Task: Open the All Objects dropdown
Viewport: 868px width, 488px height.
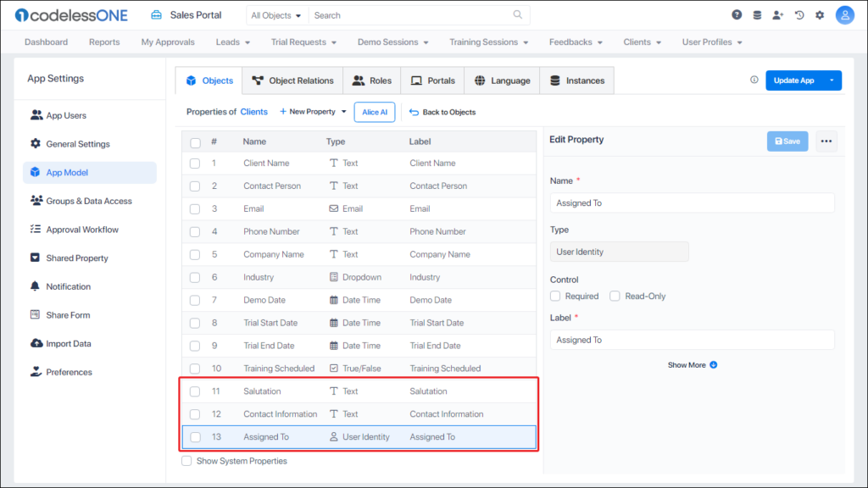Action: pos(276,15)
